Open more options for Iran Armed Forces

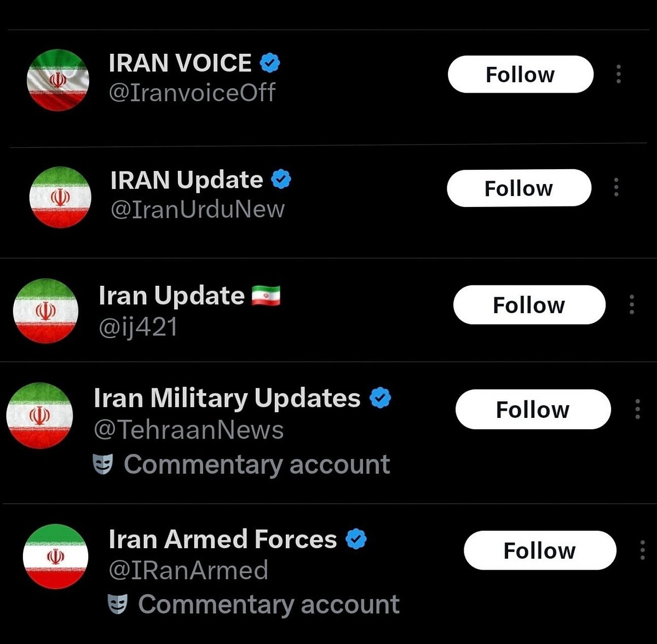pos(642,550)
